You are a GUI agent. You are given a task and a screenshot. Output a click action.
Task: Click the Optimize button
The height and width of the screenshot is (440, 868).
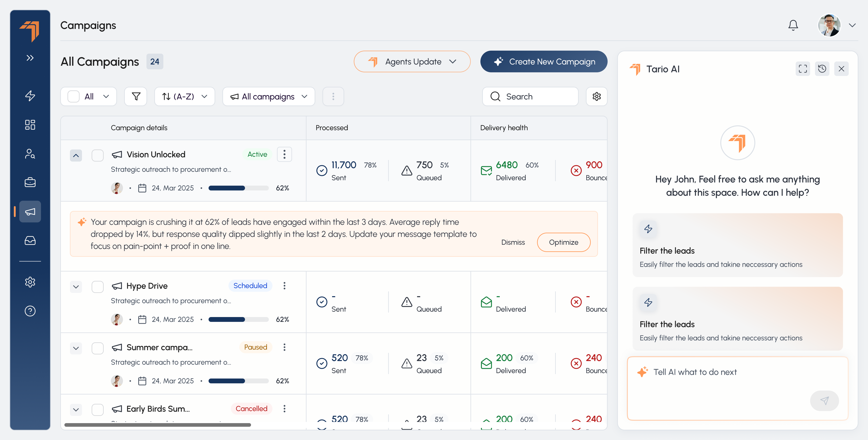click(x=563, y=242)
